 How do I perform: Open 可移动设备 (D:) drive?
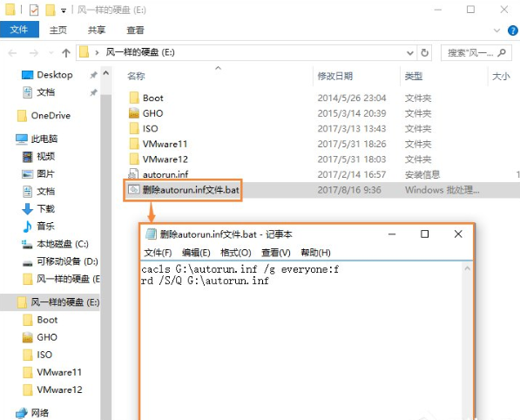coord(60,261)
